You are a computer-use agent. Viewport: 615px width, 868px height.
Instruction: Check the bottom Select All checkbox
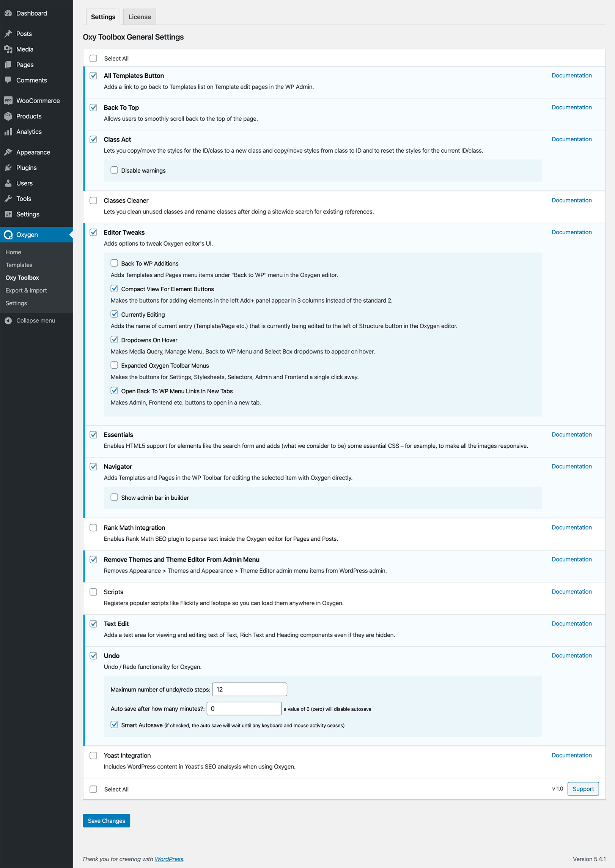(93, 789)
